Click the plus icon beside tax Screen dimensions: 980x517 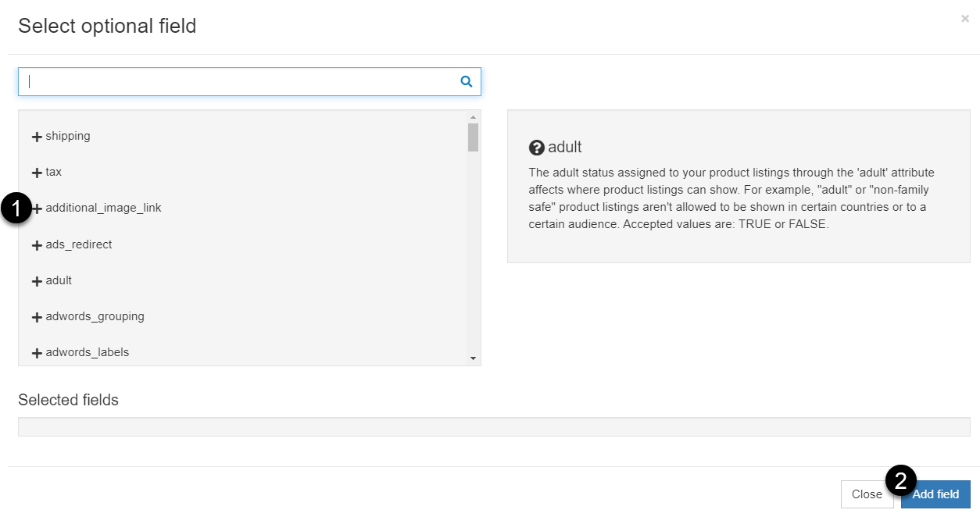pos(37,173)
